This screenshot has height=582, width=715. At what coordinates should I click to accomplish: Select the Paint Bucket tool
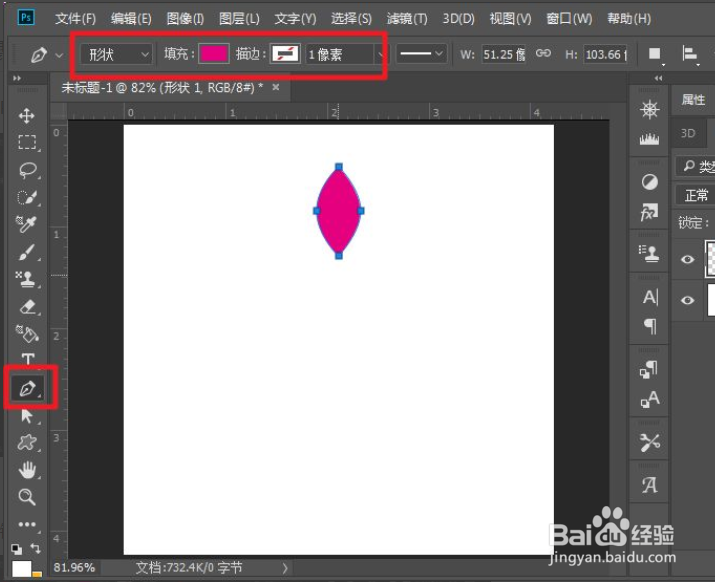click(27, 334)
